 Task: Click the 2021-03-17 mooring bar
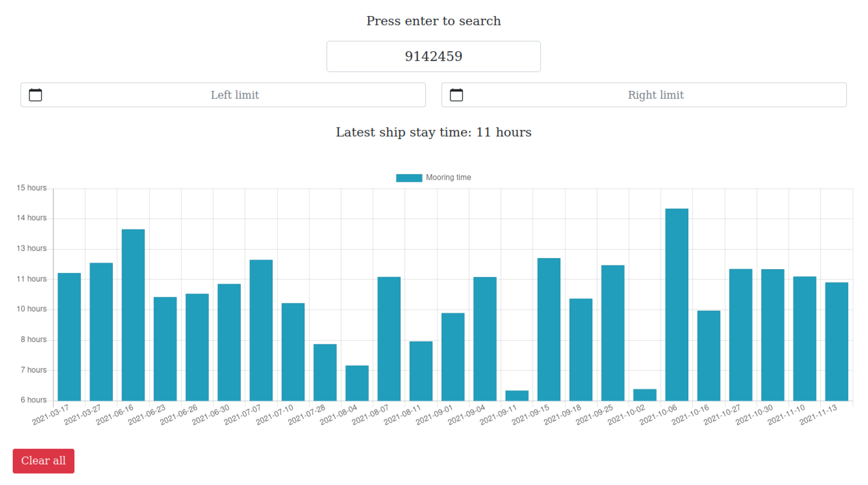click(x=69, y=337)
